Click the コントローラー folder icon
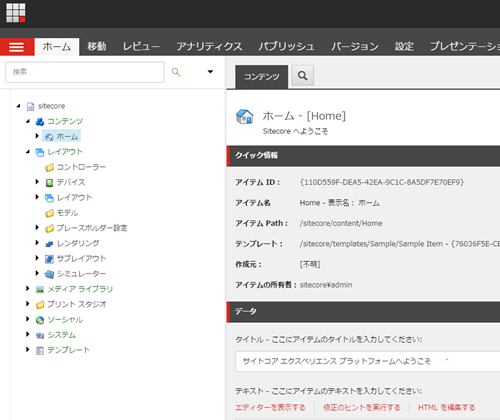The image size is (500, 420). coord(49,167)
